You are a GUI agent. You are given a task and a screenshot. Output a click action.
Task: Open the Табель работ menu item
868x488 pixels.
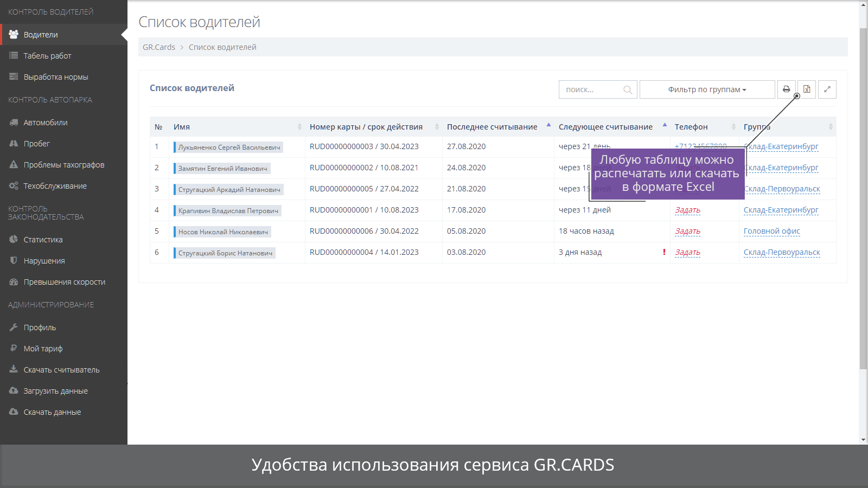pyautogui.click(x=63, y=55)
